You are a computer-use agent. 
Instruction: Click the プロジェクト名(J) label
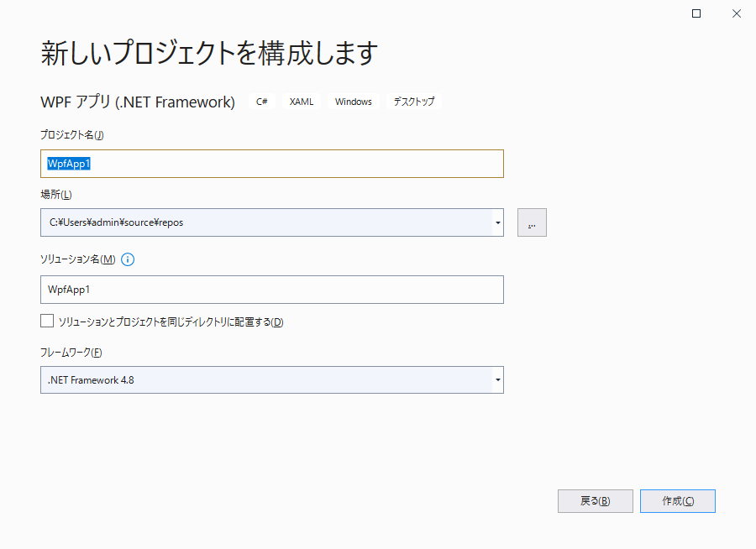click(71, 135)
